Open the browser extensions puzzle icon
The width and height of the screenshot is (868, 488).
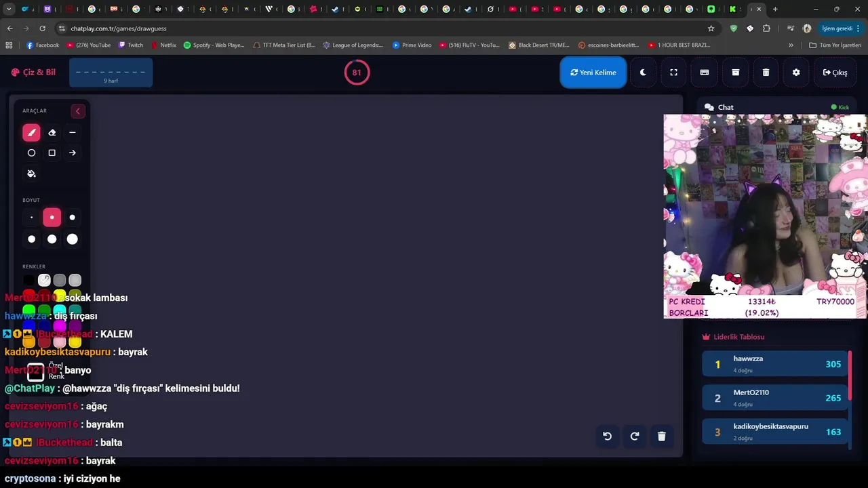(x=766, y=28)
